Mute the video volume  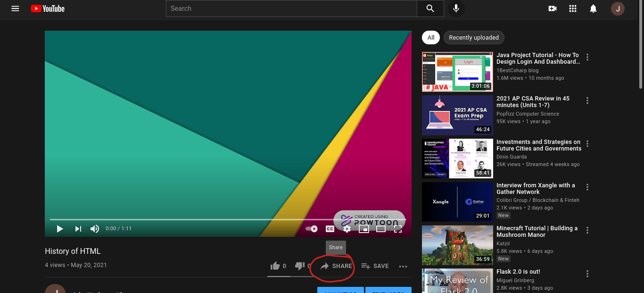(95, 229)
